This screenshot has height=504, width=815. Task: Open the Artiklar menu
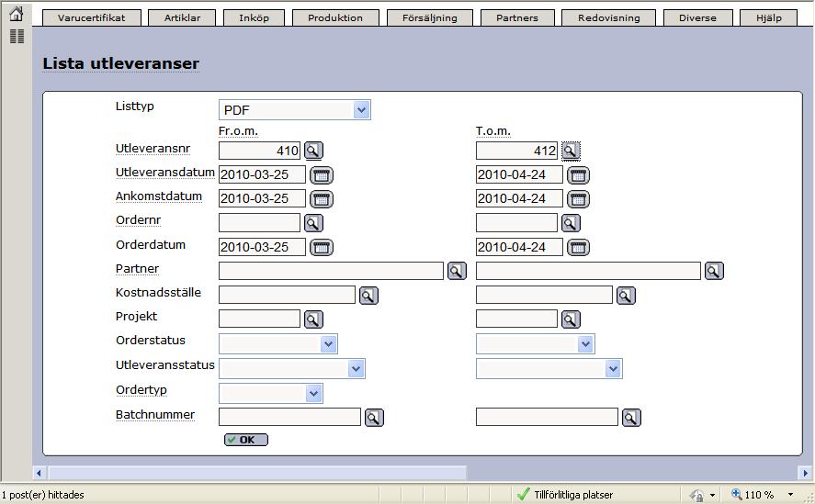[183, 17]
